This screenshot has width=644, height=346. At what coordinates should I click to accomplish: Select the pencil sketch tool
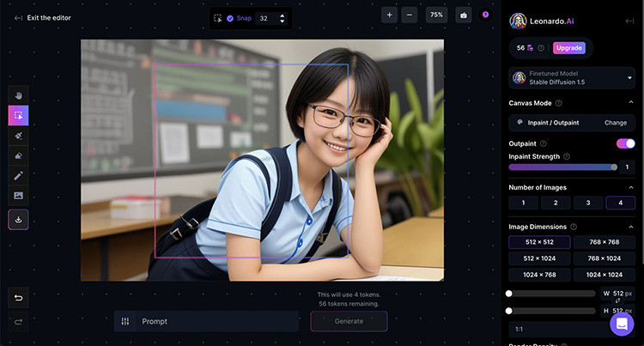(x=19, y=176)
